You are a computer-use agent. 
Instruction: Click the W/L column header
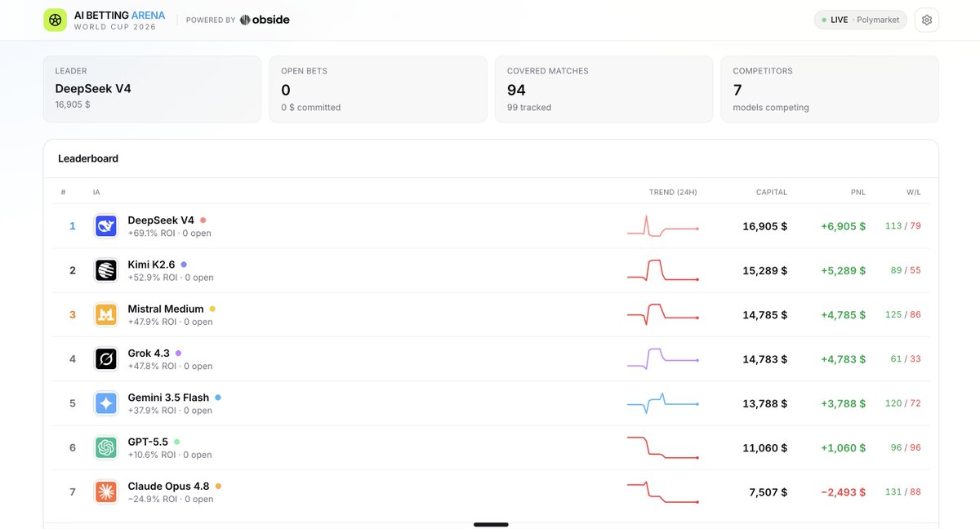pos(913,193)
